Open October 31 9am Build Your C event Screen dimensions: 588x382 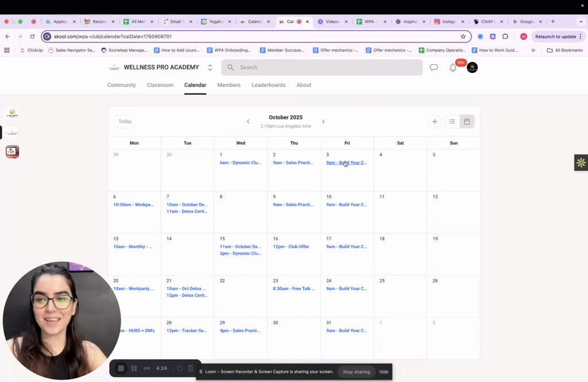tap(346, 330)
